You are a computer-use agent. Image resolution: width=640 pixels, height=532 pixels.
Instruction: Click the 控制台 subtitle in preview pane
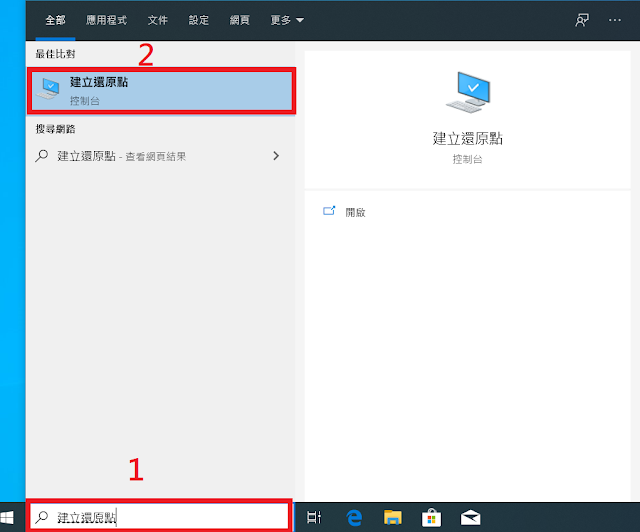[468, 159]
